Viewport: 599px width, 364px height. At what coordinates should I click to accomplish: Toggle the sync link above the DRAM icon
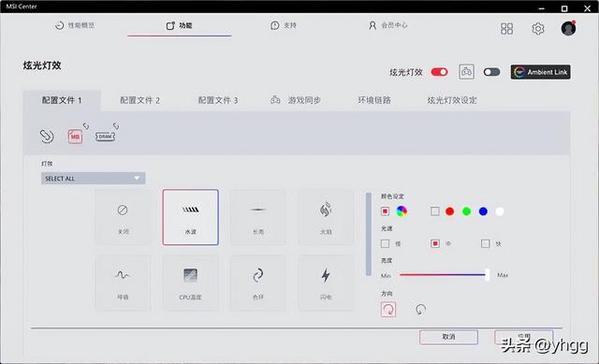[x=116, y=125]
